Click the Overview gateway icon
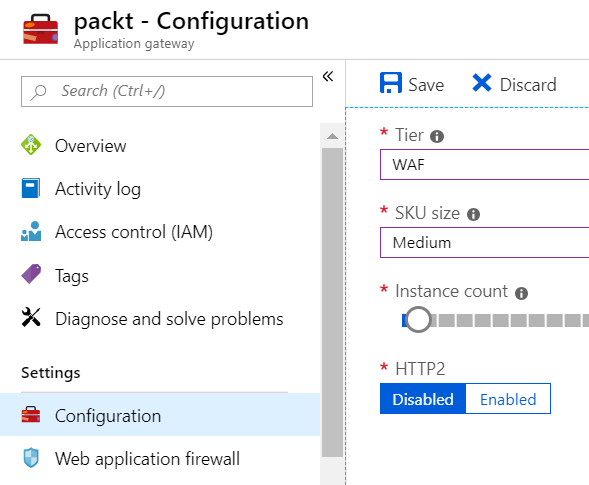Image resolution: width=589 pixels, height=485 pixels. click(x=31, y=145)
